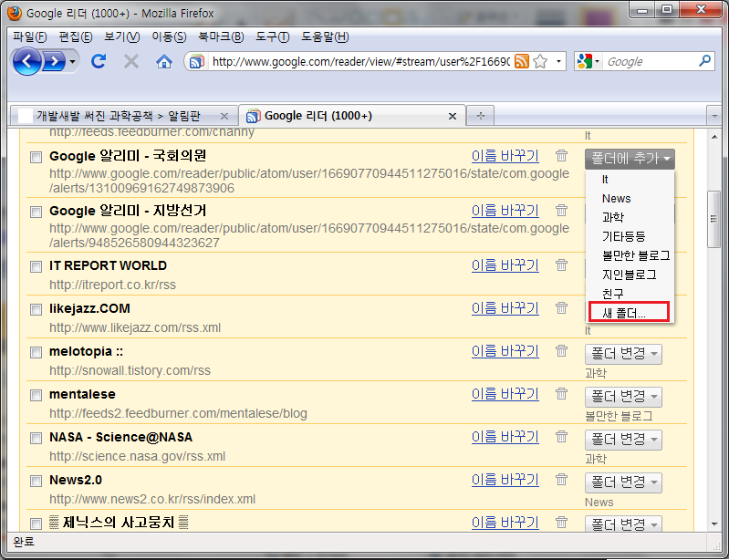Delete the IT REPORT WORLD subscription trash icon
The image size is (729, 560).
(561, 265)
